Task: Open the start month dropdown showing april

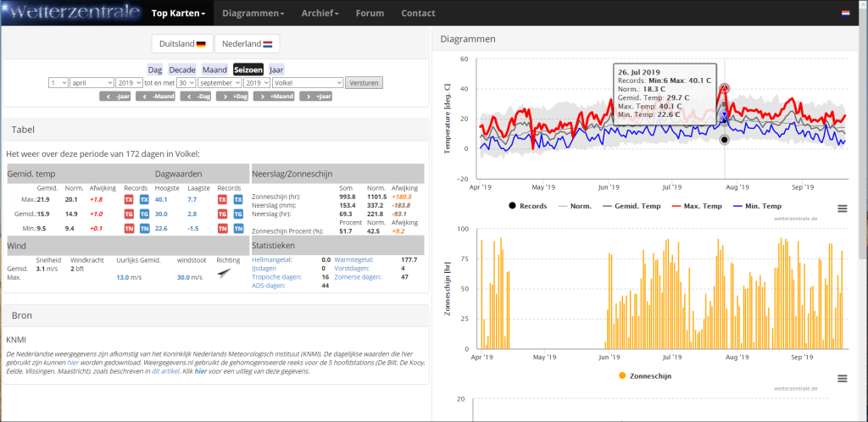Action: tap(92, 82)
